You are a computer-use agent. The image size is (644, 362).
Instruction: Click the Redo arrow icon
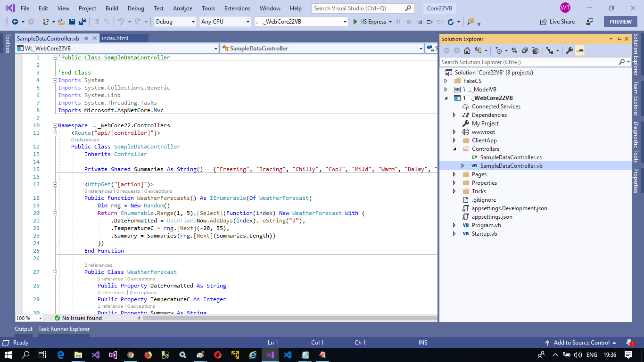click(138, 22)
